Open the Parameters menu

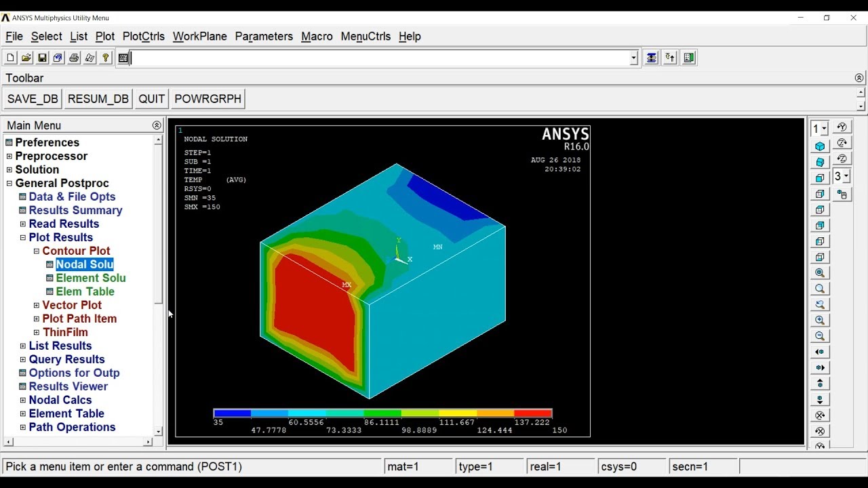point(264,37)
